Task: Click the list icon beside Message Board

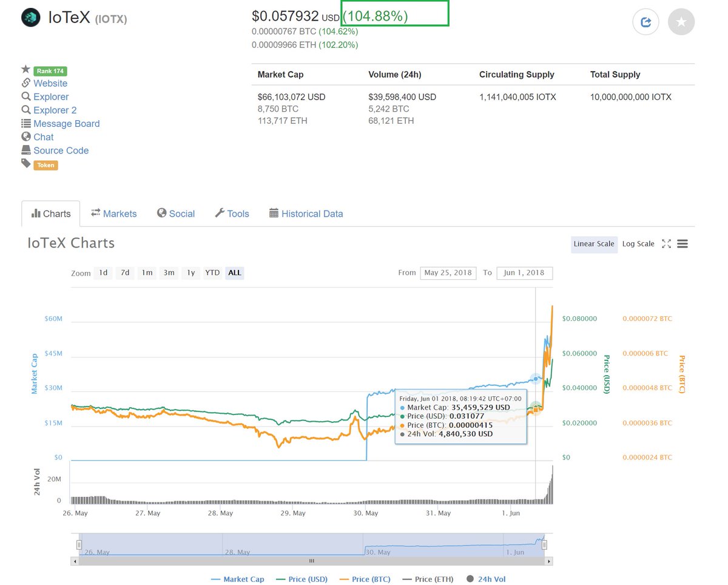Action: pos(26,123)
